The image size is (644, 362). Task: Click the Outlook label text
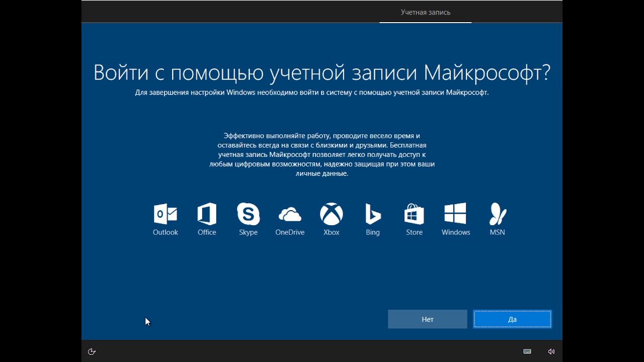tap(166, 232)
